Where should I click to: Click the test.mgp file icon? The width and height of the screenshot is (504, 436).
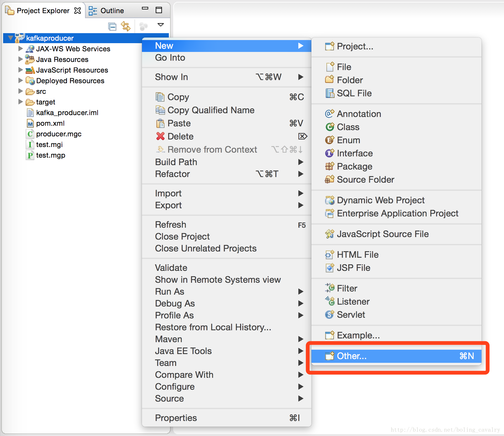pos(30,155)
